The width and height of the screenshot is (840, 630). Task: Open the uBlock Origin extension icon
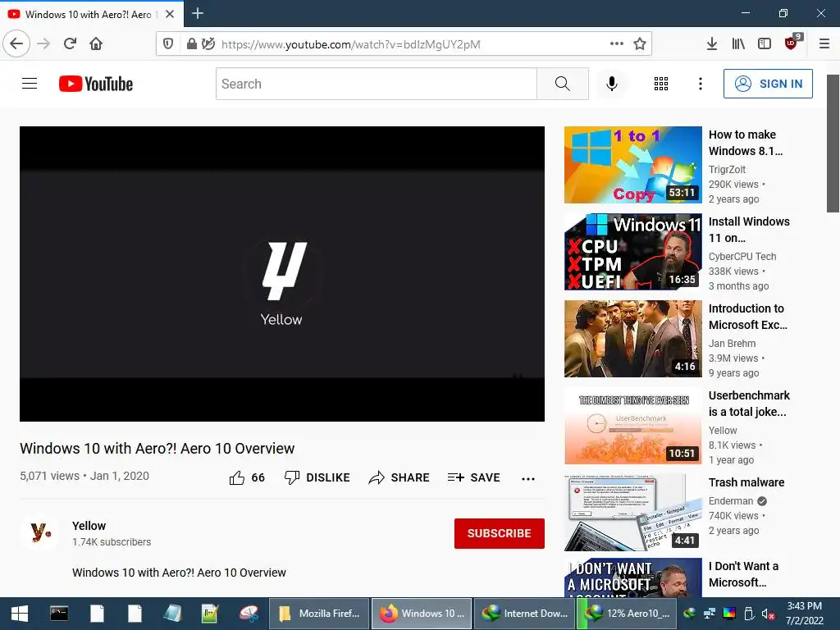(x=792, y=43)
